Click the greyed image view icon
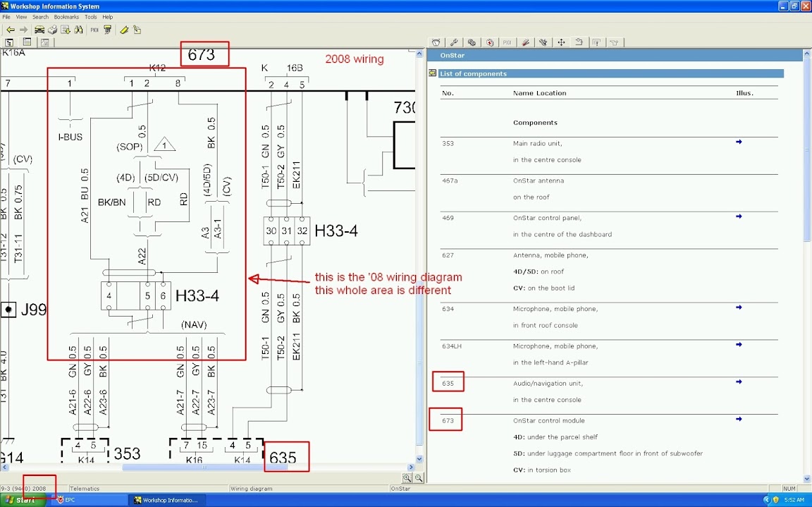The image size is (812, 507). tap(44, 42)
